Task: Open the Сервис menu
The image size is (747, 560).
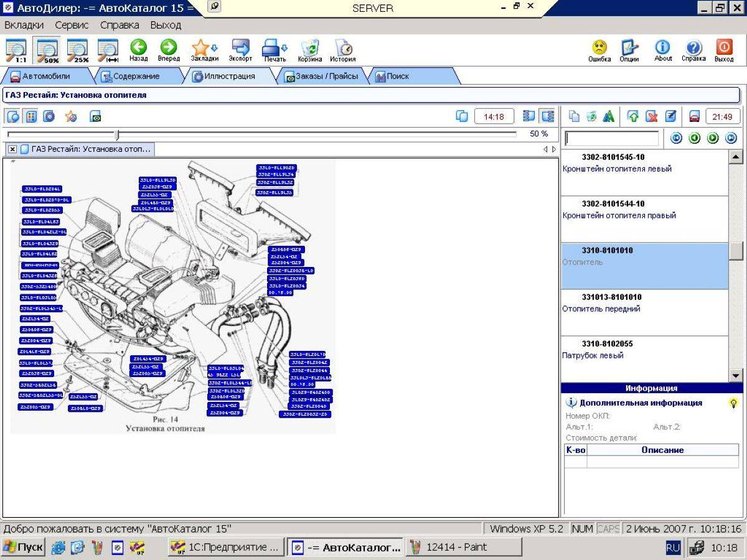Action: click(72, 26)
